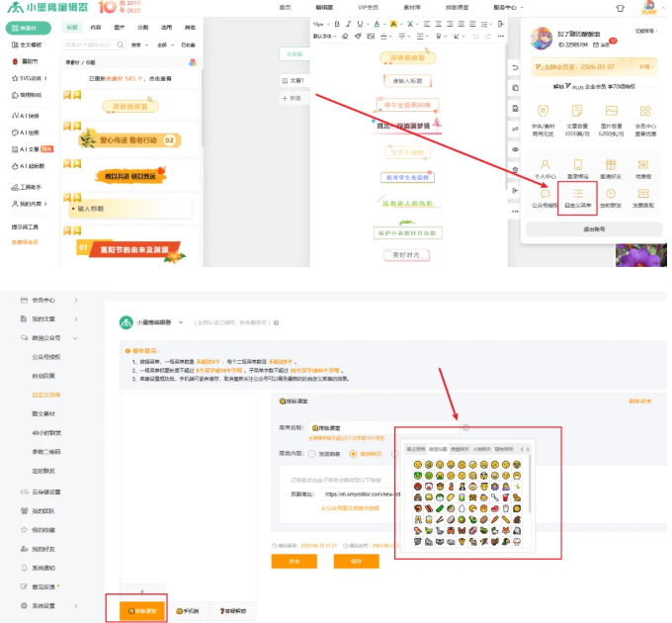The image size is (672, 623).
Task: Click the orange 保存 button
Action: [356, 561]
